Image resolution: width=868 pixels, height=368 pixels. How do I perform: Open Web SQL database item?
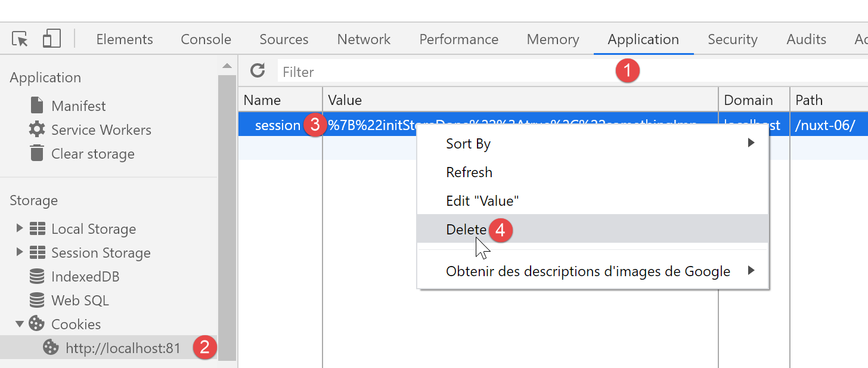(80, 301)
